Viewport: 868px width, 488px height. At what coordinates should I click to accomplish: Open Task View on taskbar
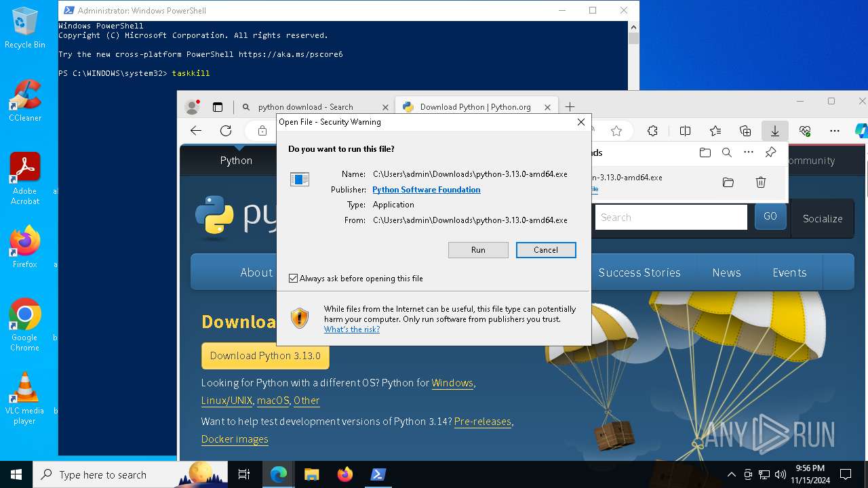244,474
